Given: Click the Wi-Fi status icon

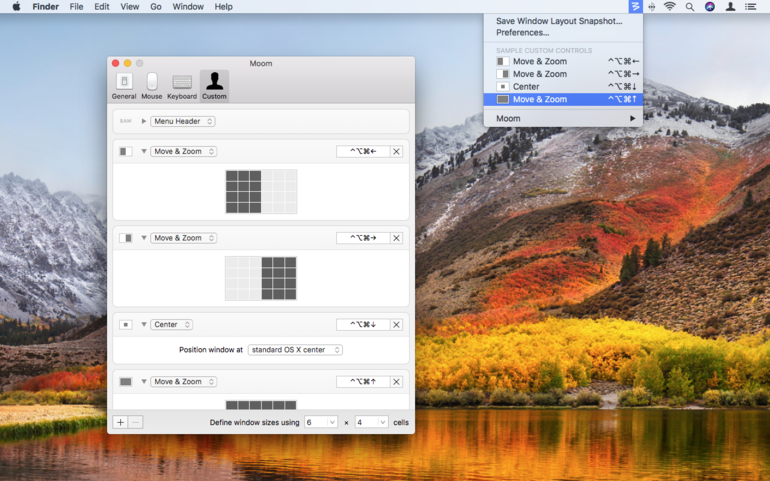Looking at the screenshot, I should [669, 6].
